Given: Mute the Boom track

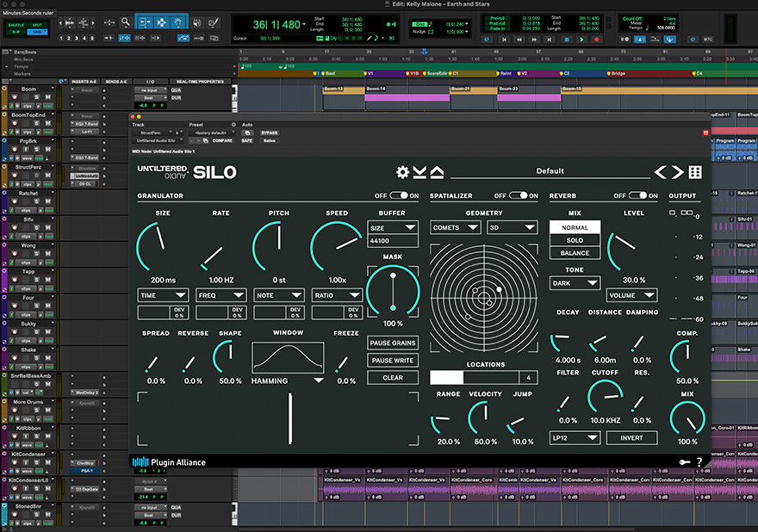Looking at the screenshot, I should pos(48,97).
